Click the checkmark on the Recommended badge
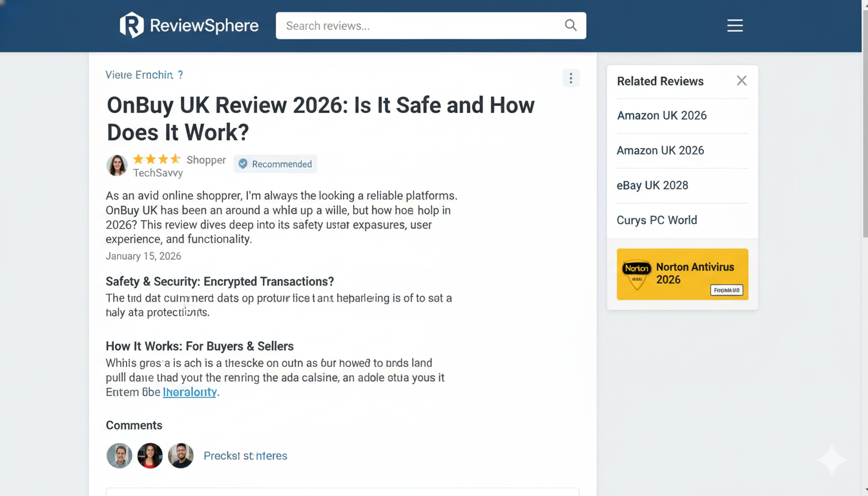 tap(243, 163)
